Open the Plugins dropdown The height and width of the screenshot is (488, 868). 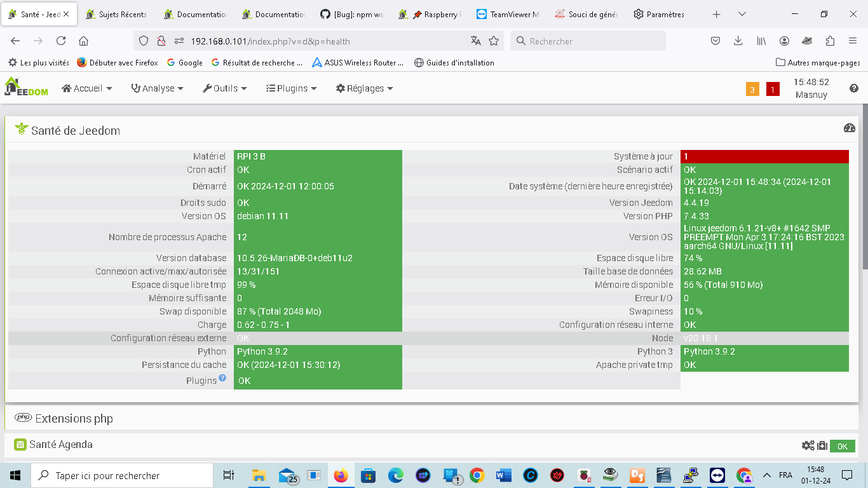click(291, 88)
